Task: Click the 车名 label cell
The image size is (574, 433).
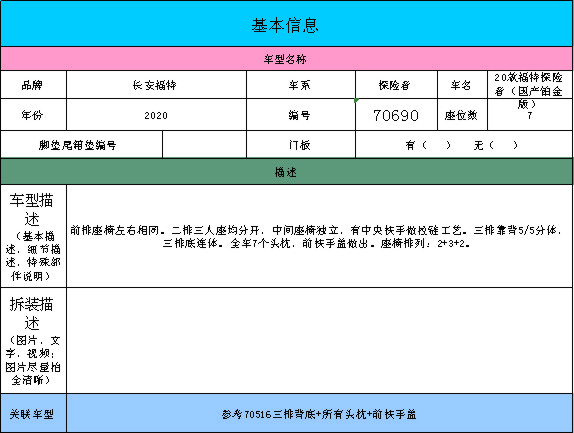Action: click(462, 85)
